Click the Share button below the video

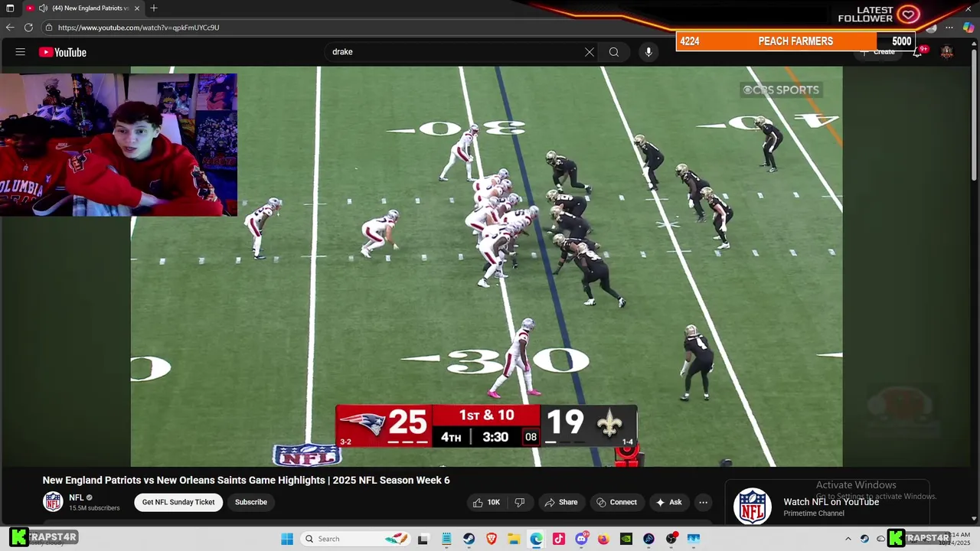(x=560, y=502)
